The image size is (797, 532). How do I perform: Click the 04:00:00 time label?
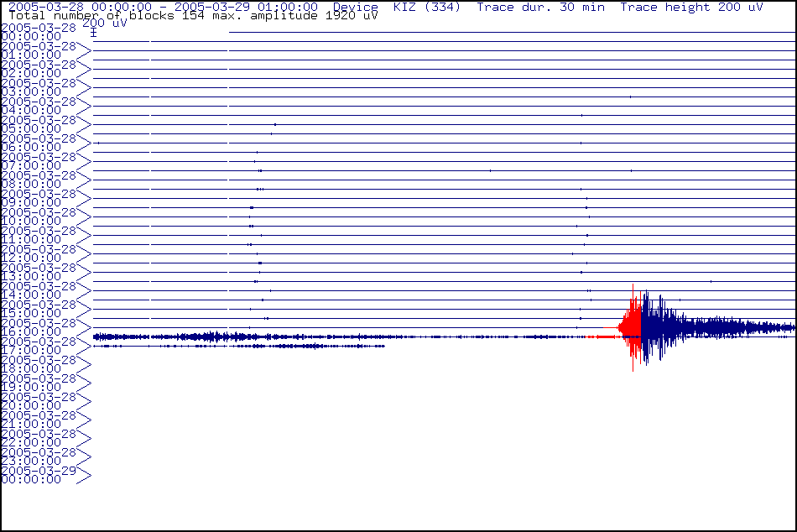click(31, 111)
